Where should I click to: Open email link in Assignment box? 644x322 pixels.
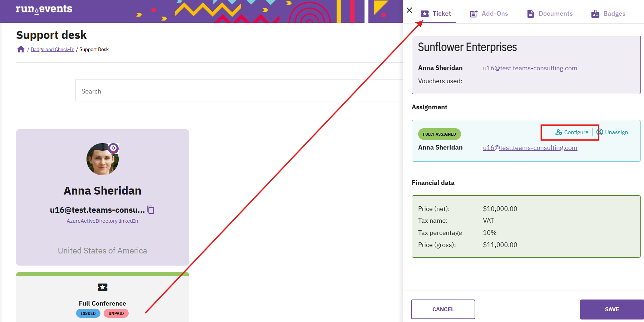click(x=530, y=148)
